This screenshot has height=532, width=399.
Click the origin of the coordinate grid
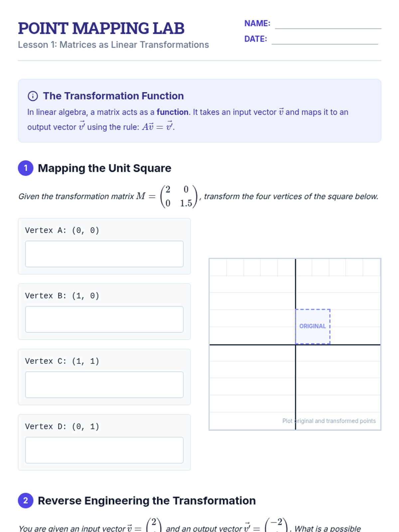pyautogui.click(x=296, y=345)
